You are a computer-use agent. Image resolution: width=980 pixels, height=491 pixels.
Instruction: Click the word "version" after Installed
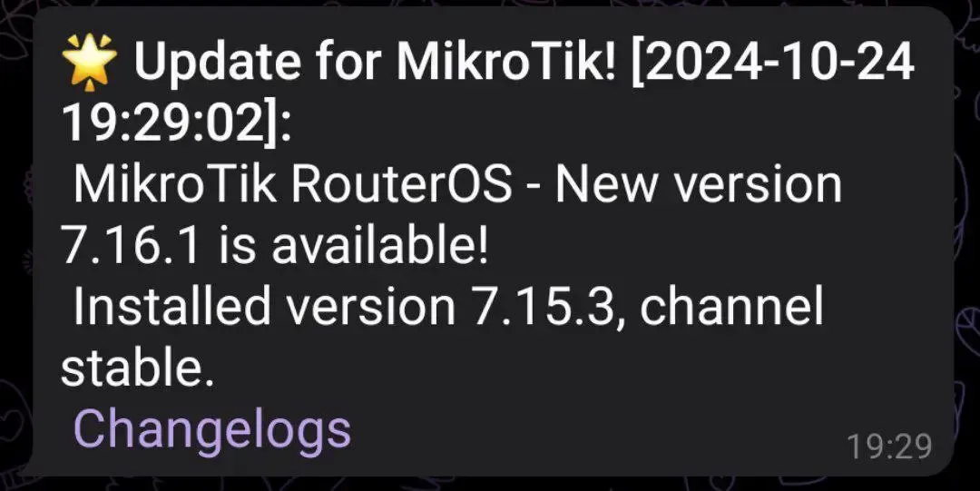(370, 309)
